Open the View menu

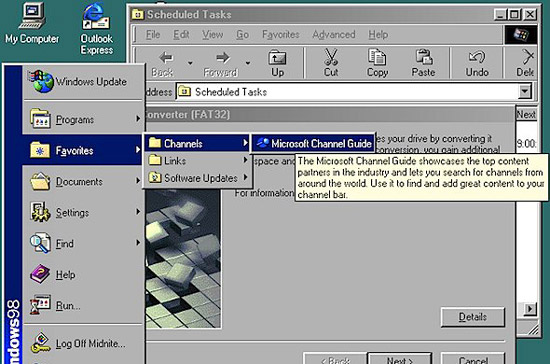tap(212, 34)
